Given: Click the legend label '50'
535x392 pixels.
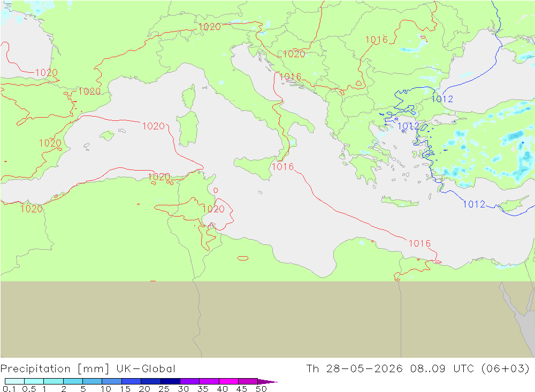Looking at the screenshot, I should click(x=261, y=389).
